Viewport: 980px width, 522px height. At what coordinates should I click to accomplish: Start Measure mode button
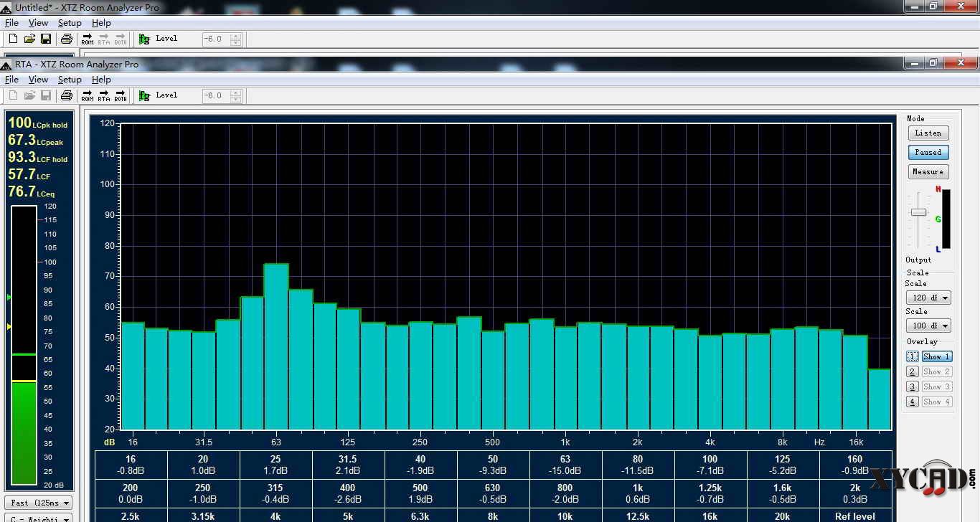click(x=928, y=172)
